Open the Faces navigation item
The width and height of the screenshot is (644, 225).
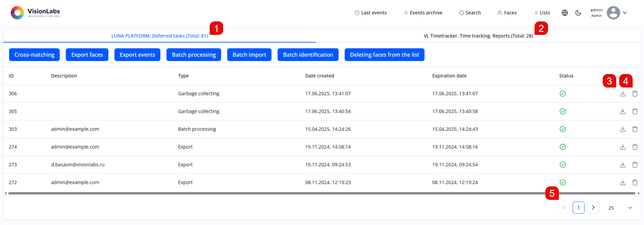pyautogui.click(x=507, y=13)
